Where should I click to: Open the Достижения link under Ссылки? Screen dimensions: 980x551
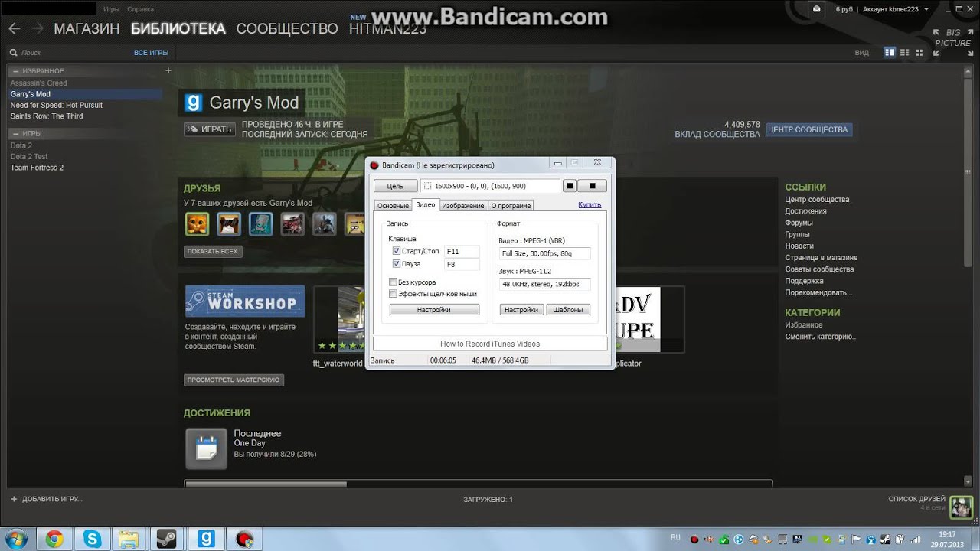(x=805, y=211)
